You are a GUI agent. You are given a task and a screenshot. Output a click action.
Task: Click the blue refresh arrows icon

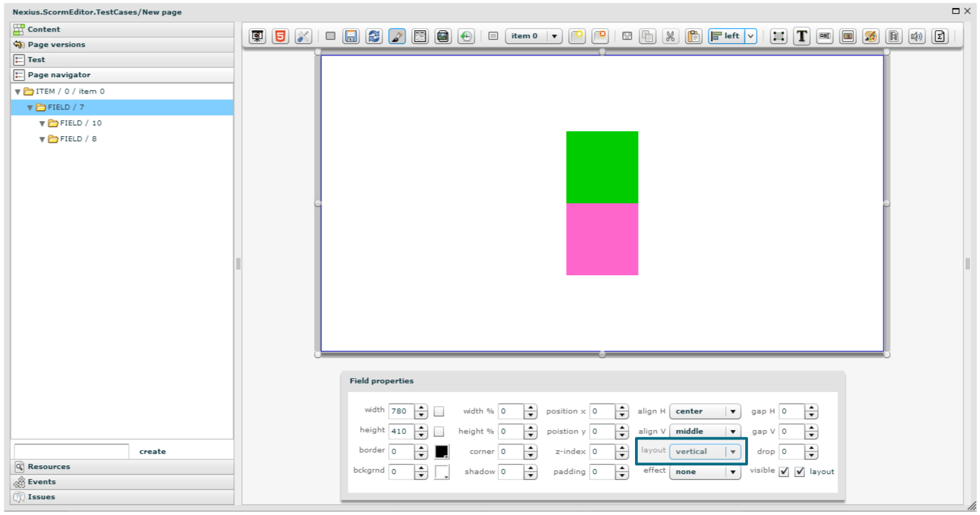[x=374, y=36]
